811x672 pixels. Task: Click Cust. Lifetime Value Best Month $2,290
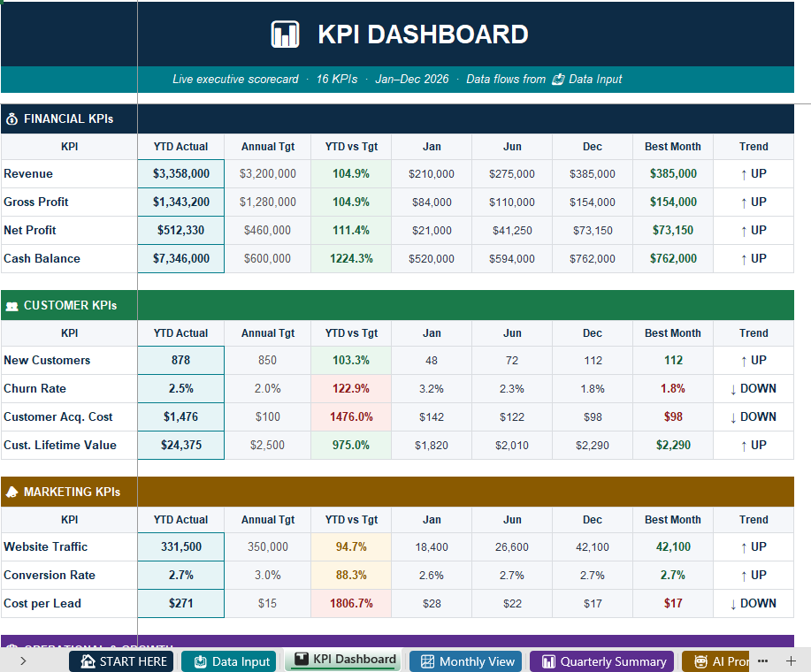673,445
